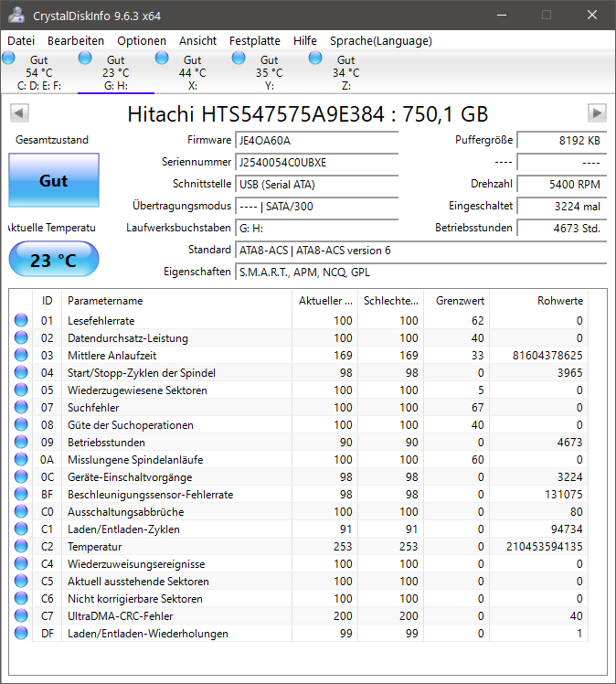Click the Grenzwert column header
The image size is (616, 684).
coord(456,301)
